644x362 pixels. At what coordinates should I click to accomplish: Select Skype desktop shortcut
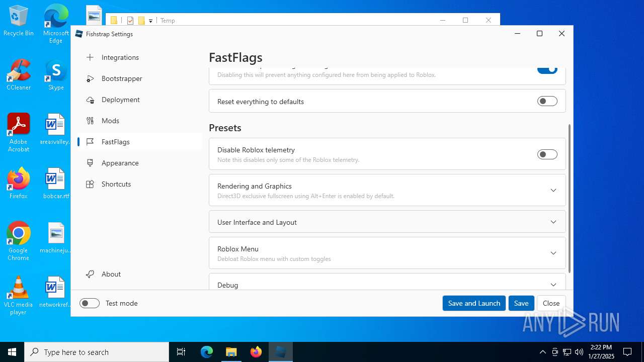click(56, 75)
